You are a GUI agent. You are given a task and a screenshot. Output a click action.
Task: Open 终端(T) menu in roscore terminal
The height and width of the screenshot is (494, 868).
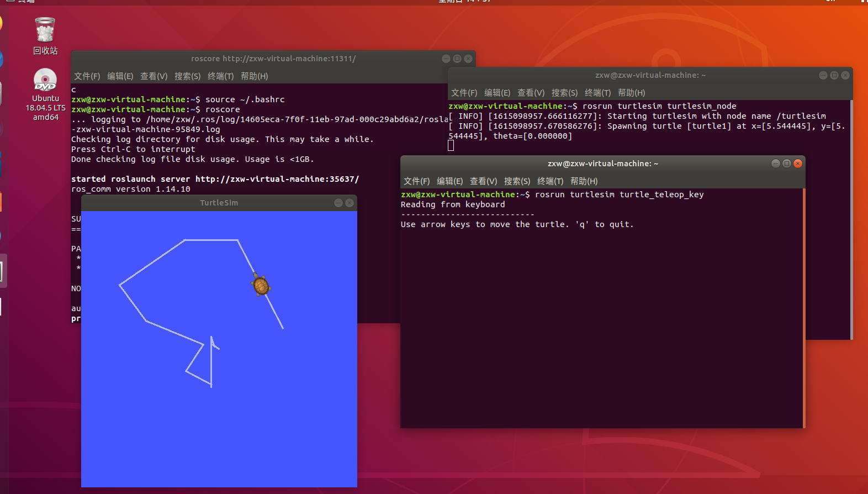tap(221, 76)
